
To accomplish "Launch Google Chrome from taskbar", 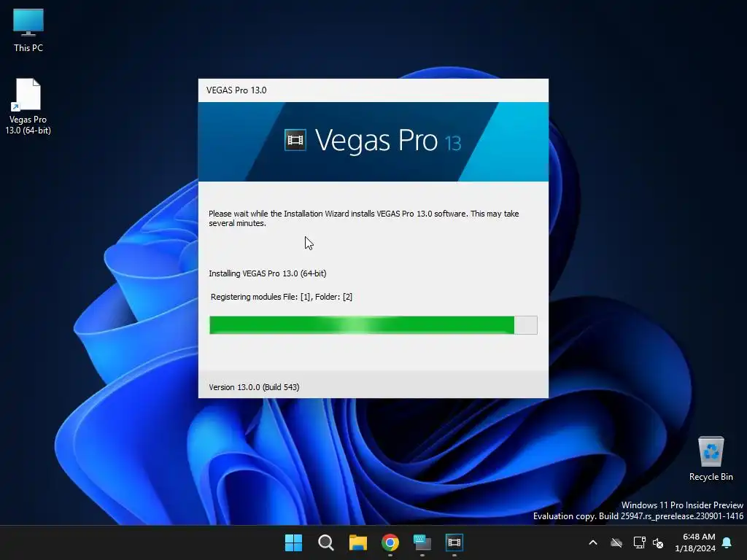I will pos(390,542).
